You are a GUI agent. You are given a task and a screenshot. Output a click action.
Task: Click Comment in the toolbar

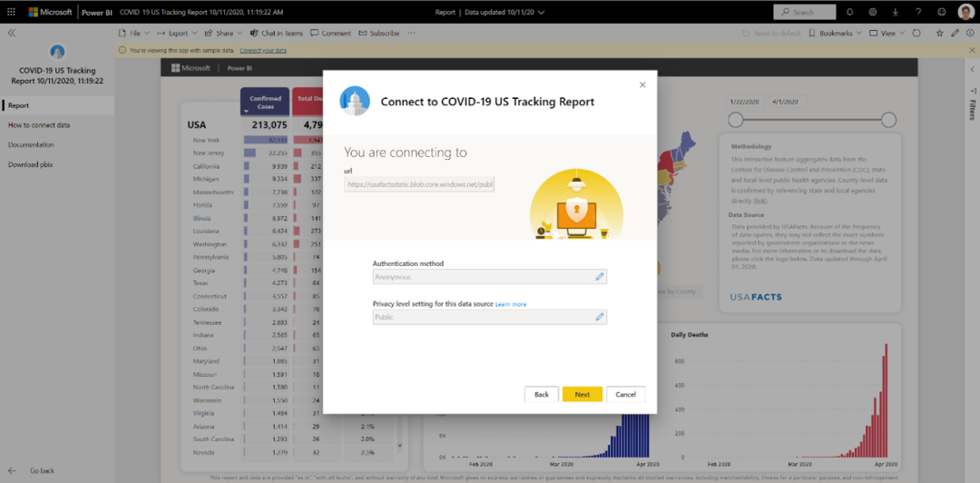(330, 34)
